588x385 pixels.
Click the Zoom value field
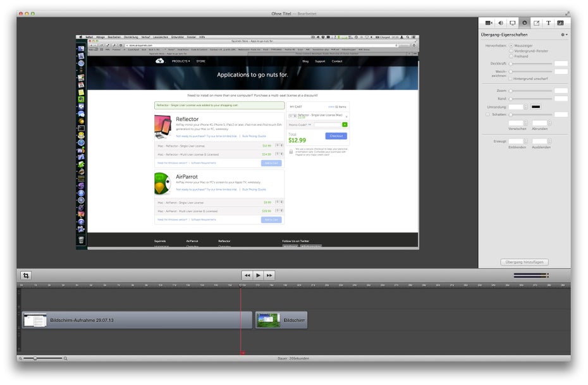(561, 90)
